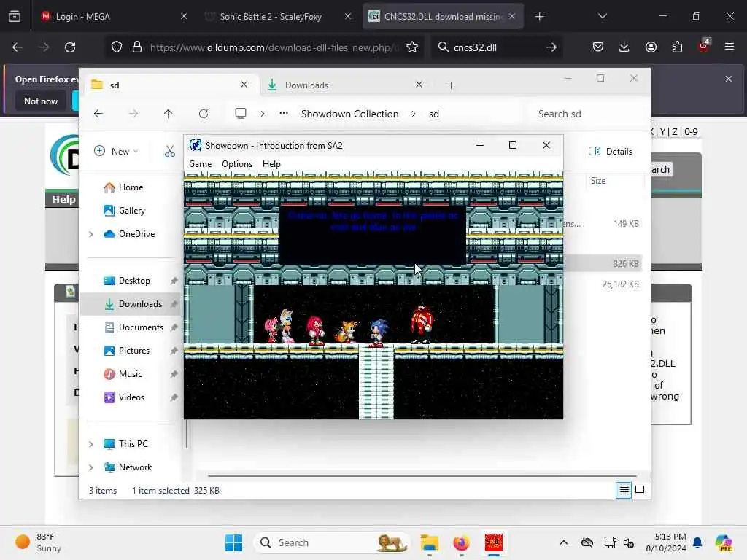Click the Search sd input field
This screenshot has width=747, height=560.
point(586,114)
